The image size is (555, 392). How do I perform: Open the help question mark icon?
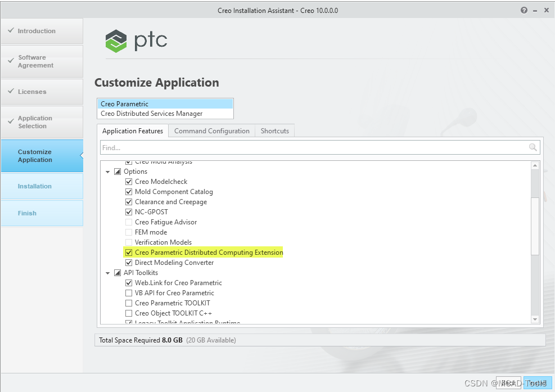524,10
